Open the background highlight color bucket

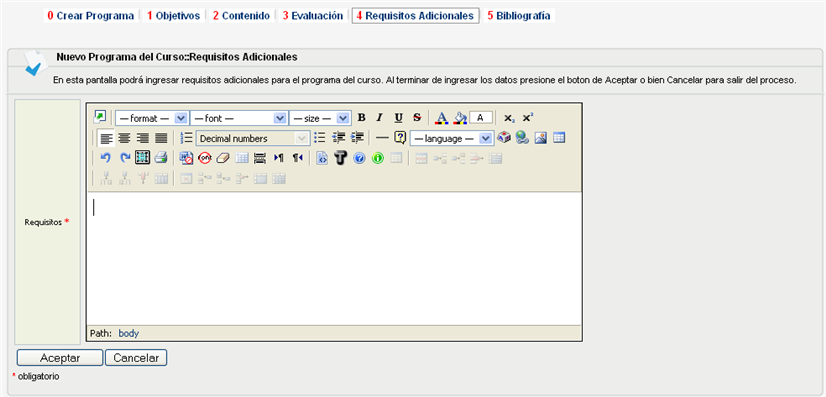coord(460,117)
